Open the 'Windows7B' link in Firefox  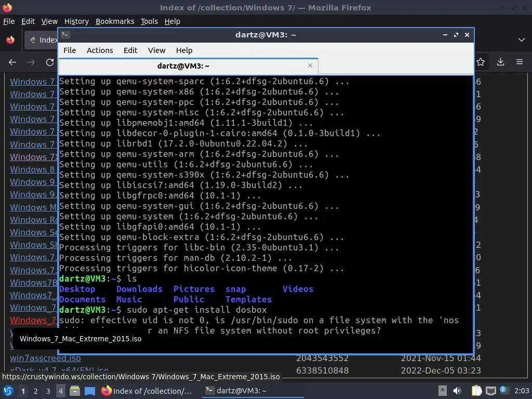click(x=34, y=283)
